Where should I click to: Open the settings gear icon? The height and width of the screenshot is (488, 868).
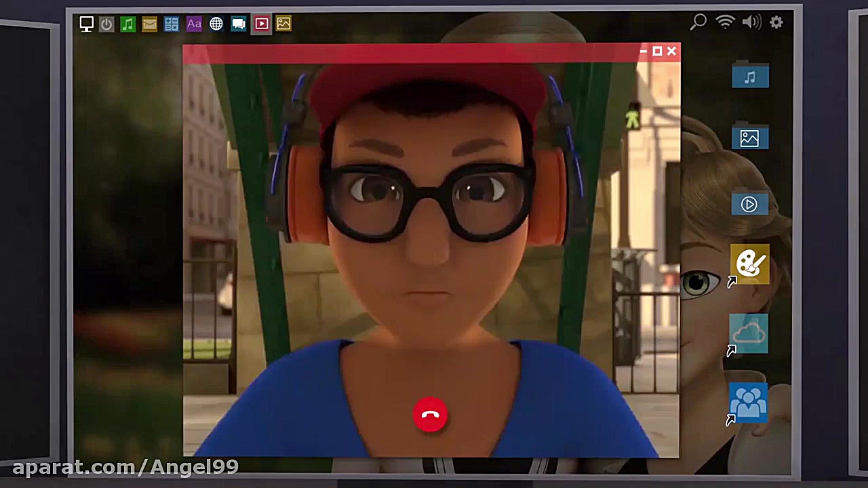776,22
